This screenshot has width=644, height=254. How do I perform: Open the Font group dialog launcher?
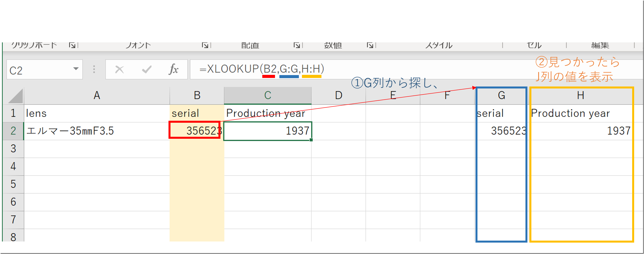(205, 45)
